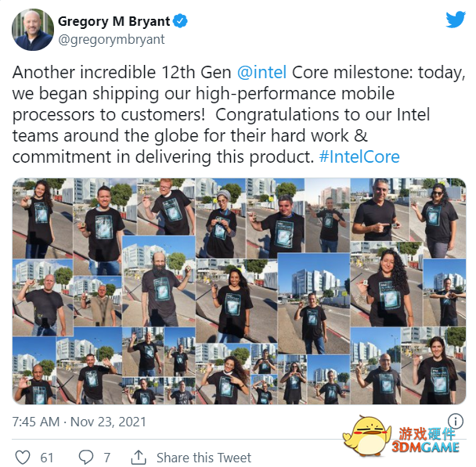Click the bearded man photo in collage
The height and width of the screenshot is (467, 476).
pyautogui.click(x=158, y=282)
